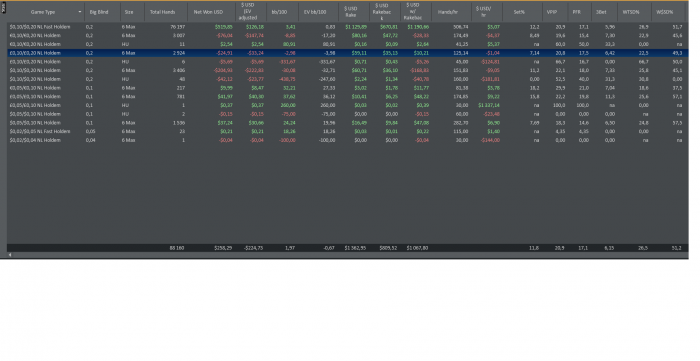The width and height of the screenshot is (700, 361).
Task: Click the -$147,74 EV adjusted cell
Action: [x=254, y=35]
